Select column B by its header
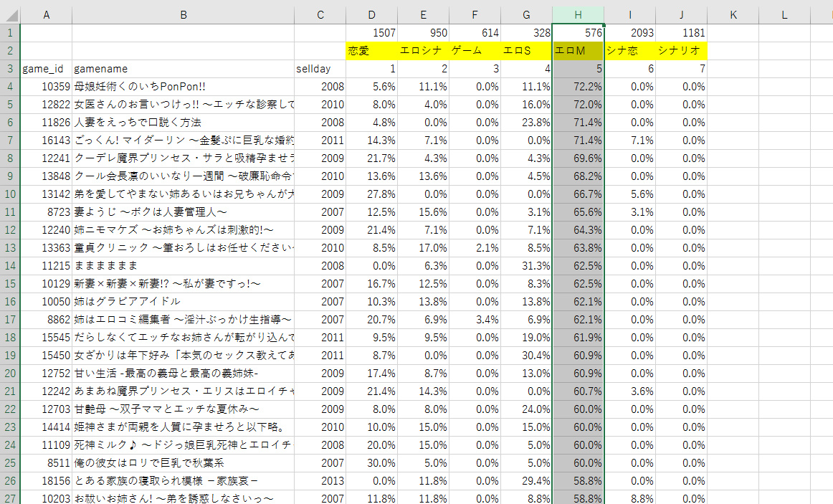The image size is (833, 504). [x=184, y=14]
